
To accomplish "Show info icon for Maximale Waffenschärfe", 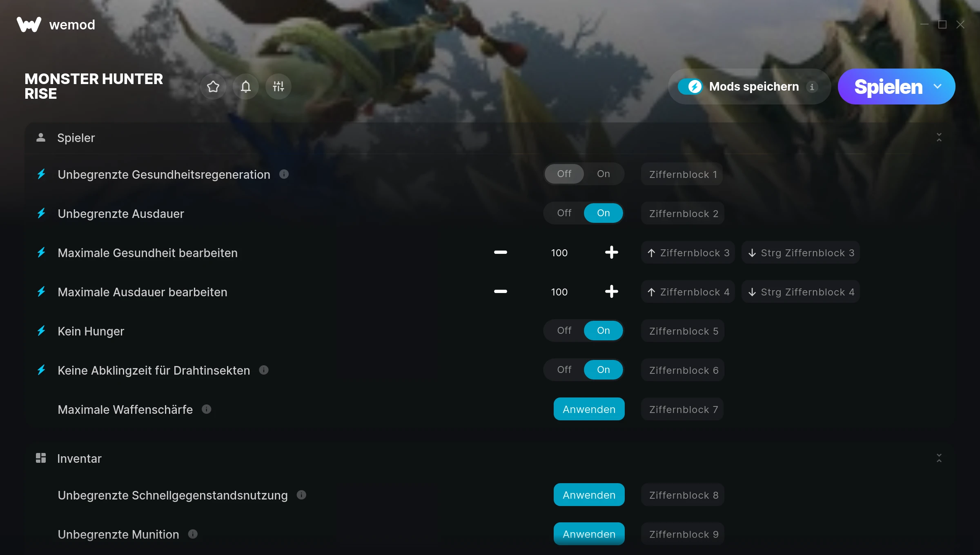I will point(207,409).
